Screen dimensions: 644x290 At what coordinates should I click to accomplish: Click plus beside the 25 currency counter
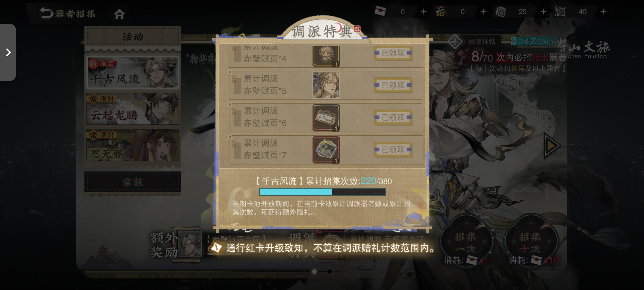click(543, 12)
